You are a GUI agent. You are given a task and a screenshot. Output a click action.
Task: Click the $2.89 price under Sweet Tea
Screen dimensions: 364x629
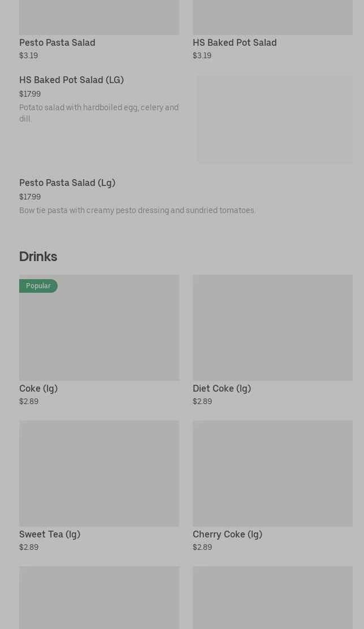[x=29, y=548]
